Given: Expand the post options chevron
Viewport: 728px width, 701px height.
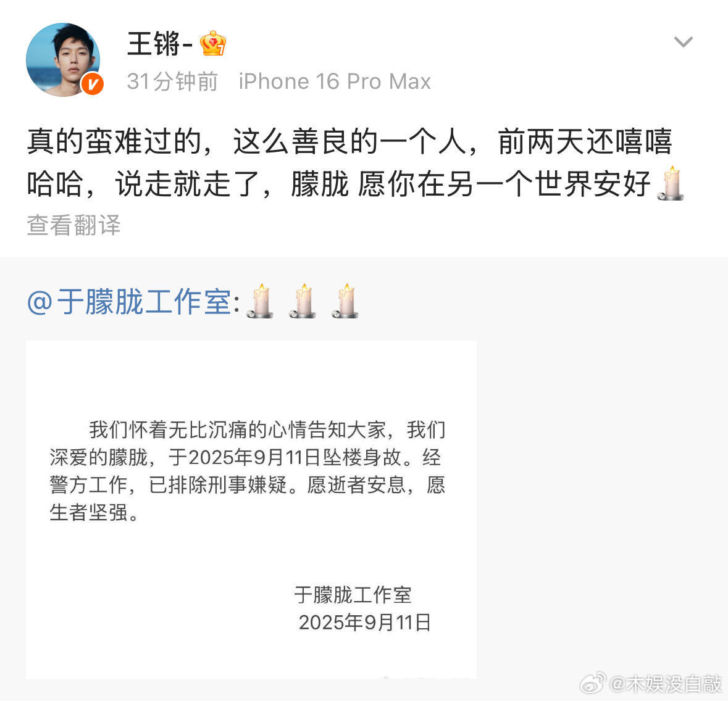Looking at the screenshot, I should pos(683,42).
